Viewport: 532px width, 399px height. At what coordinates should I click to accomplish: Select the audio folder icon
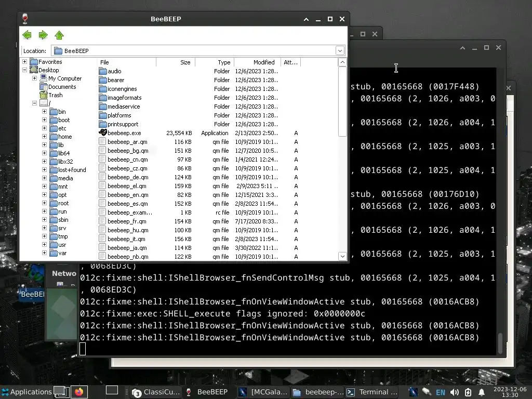coord(103,71)
